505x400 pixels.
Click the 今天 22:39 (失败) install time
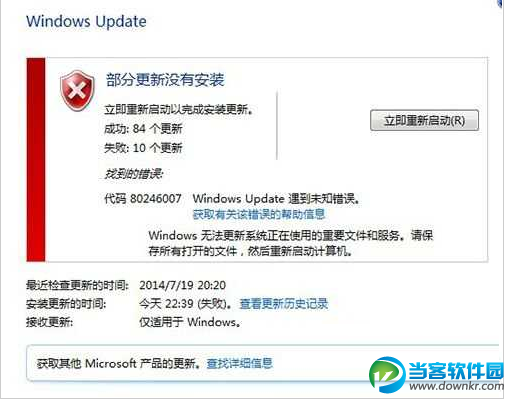point(185,304)
